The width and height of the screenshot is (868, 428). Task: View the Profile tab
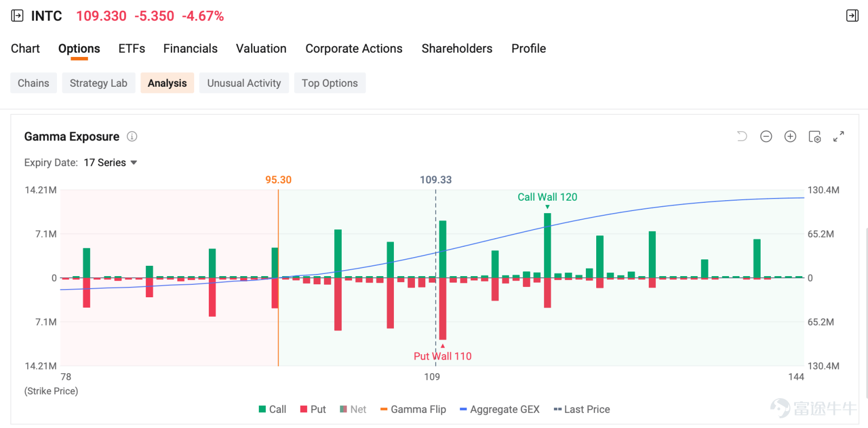(528, 49)
